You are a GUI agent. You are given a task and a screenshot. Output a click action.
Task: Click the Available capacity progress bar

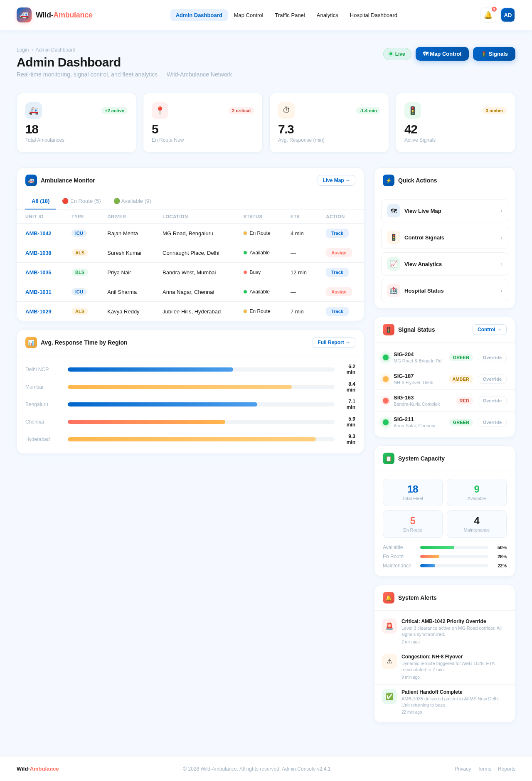454,547
